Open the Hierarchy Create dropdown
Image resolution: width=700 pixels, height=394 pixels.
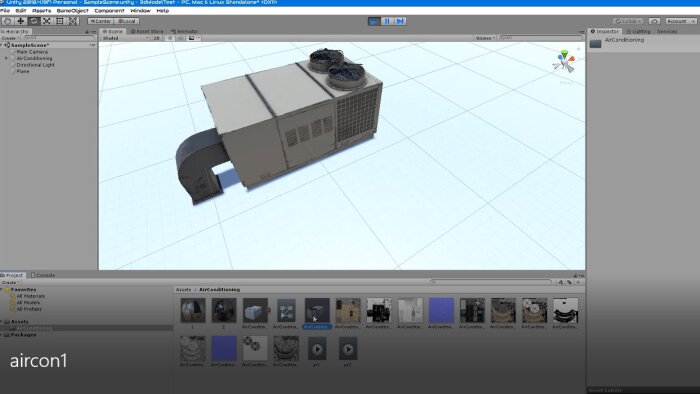tap(10, 38)
